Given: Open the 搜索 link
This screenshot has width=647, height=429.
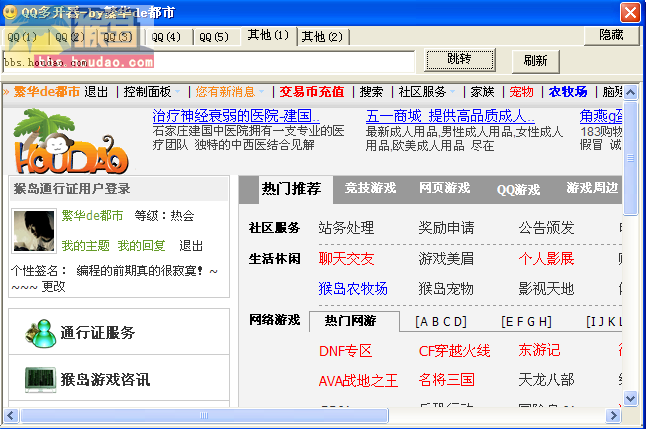Looking at the screenshot, I should pos(371,91).
